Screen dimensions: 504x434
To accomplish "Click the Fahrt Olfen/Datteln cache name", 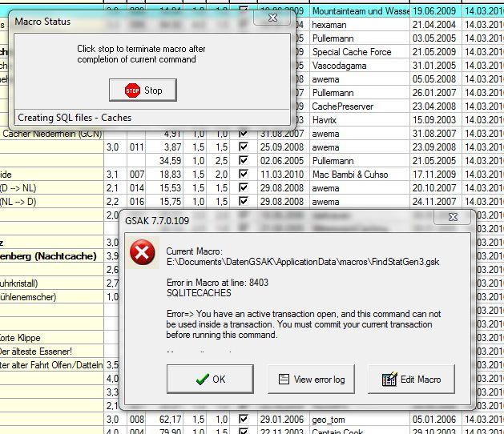I will pos(51,365).
